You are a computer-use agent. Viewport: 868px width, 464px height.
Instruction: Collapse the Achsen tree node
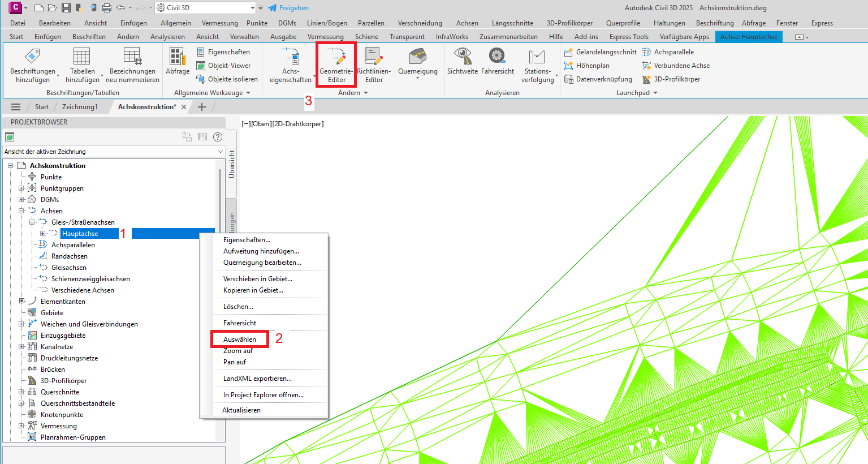pos(21,211)
